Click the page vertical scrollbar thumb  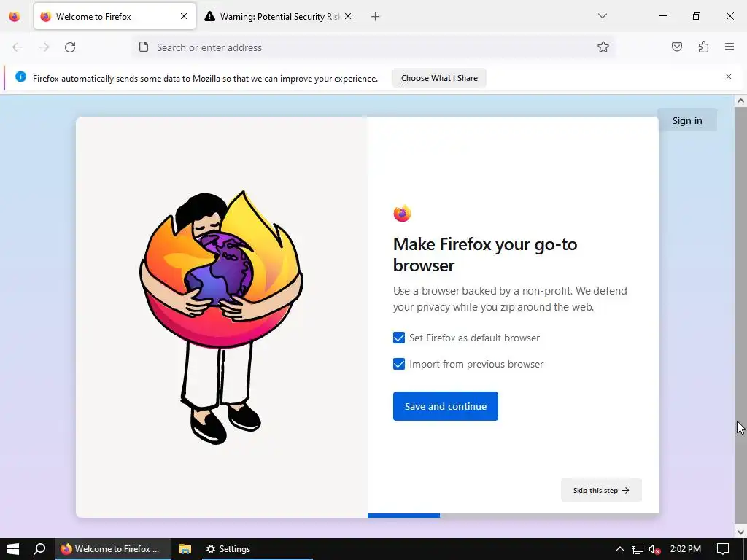tap(740, 314)
